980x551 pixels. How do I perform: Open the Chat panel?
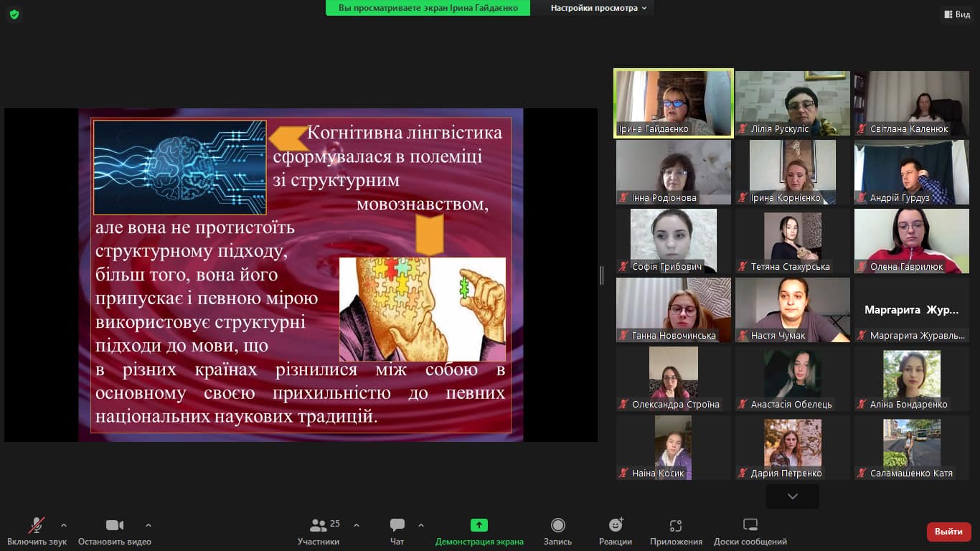pos(397,526)
